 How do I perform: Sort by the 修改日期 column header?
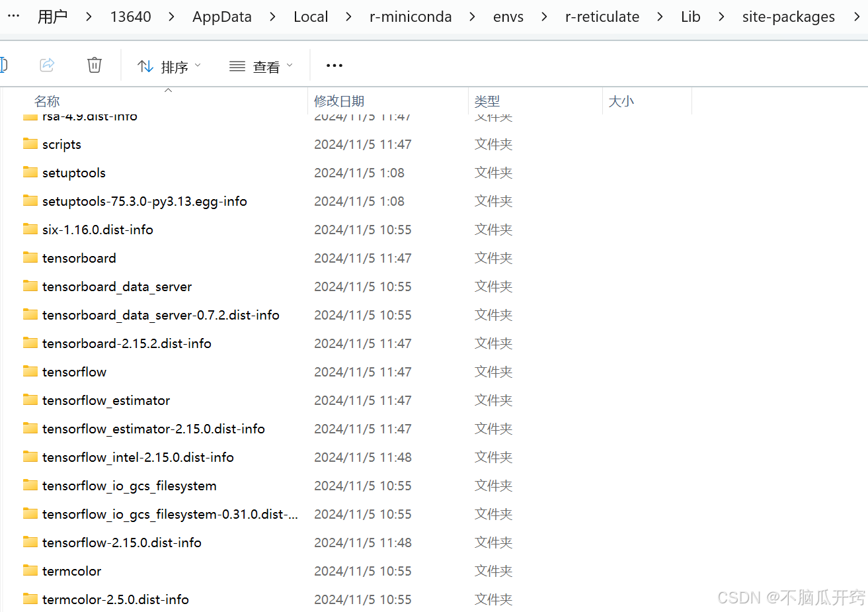[x=339, y=101]
